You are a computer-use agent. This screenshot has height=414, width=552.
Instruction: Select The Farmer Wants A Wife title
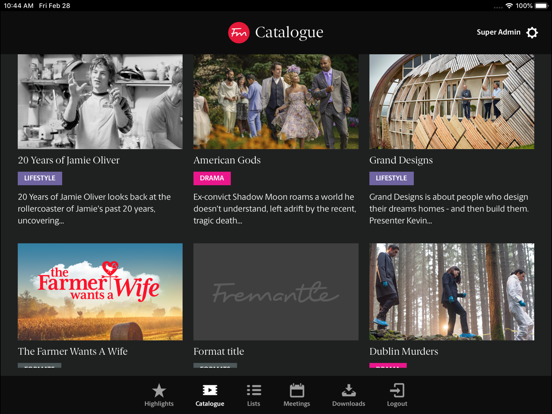click(x=73, y=351)
